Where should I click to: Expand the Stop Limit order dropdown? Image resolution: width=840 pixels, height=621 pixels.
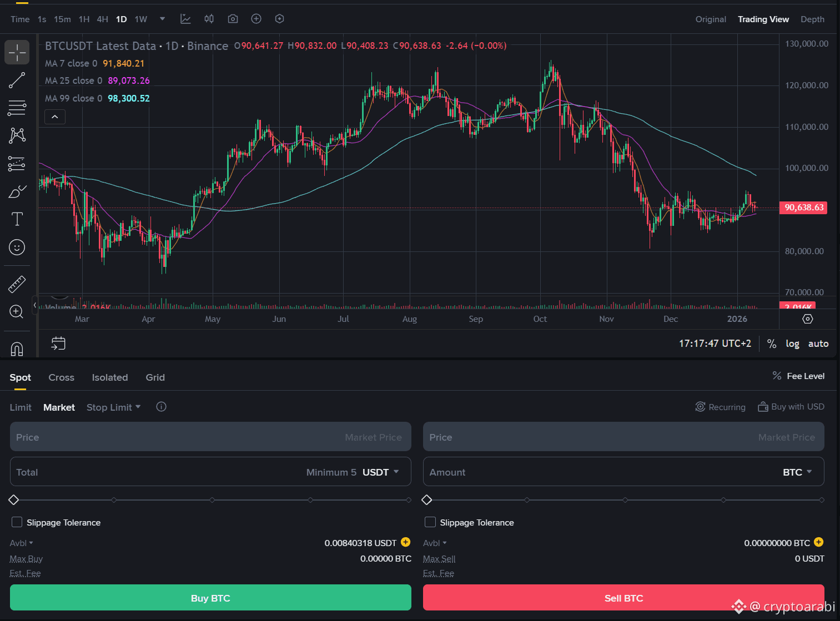[113, 407]
